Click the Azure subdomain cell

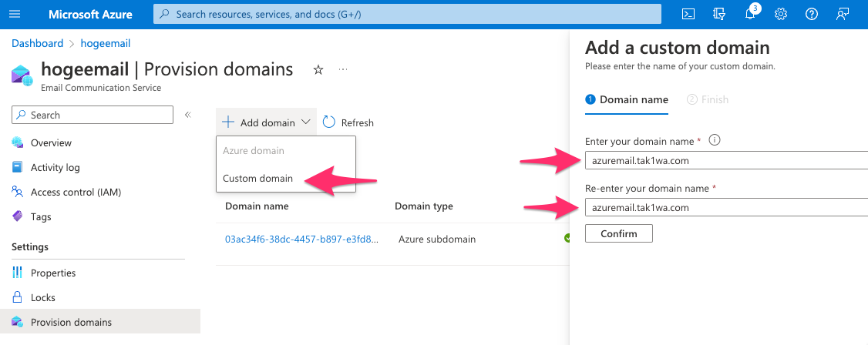437,239
